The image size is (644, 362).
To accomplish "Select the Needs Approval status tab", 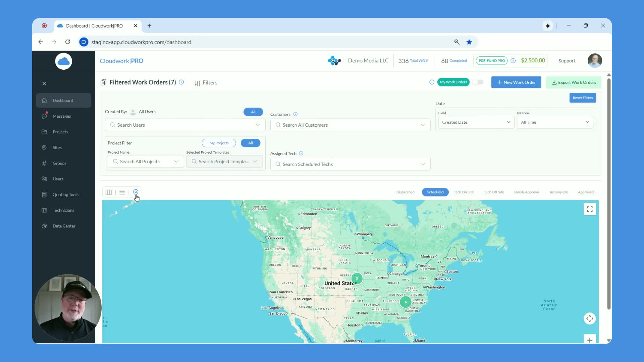I will pos(527,192).
